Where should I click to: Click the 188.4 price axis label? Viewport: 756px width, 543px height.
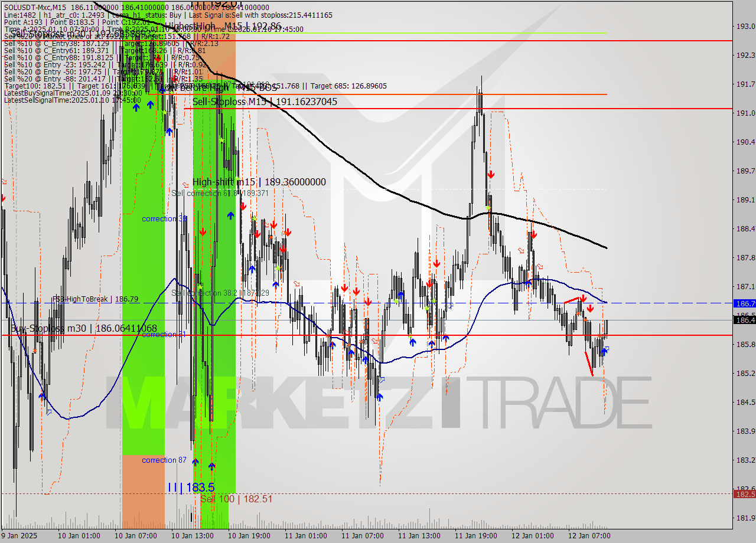pyautogui.click(x=745, y=229)
